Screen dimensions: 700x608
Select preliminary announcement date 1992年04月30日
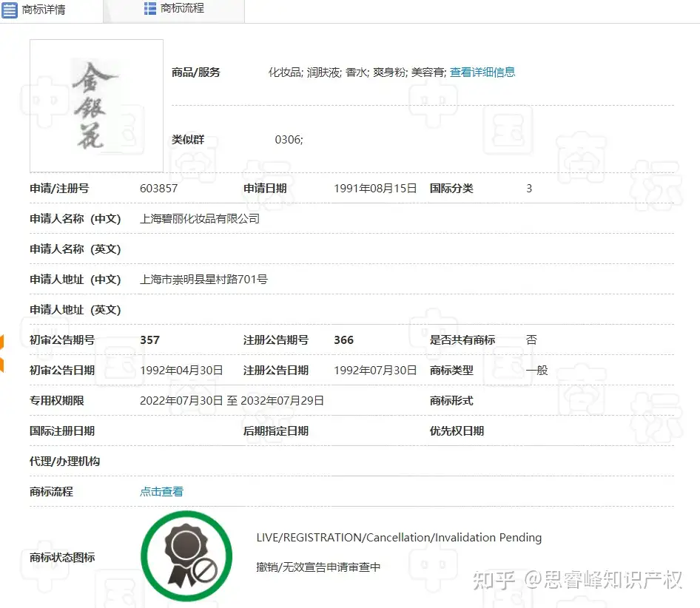pos(181,371)
